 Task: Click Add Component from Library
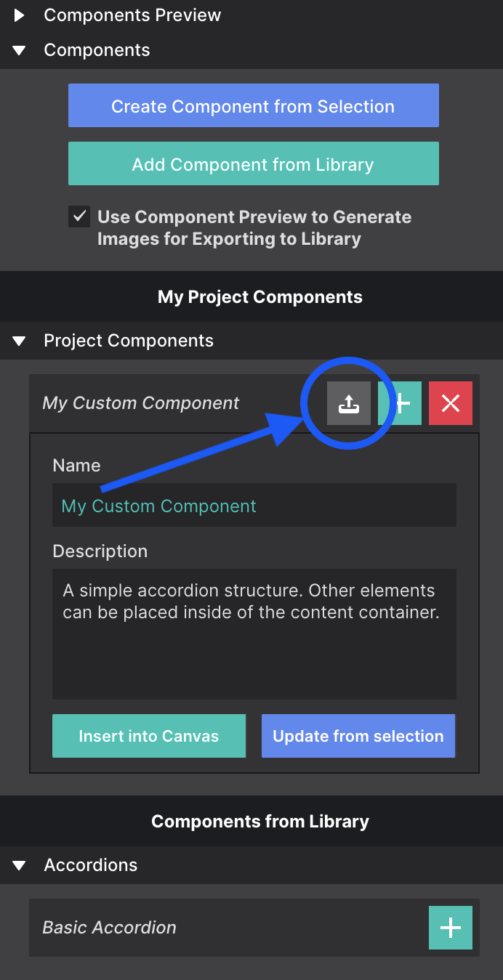pyautogui.click(x=253, y=163)
